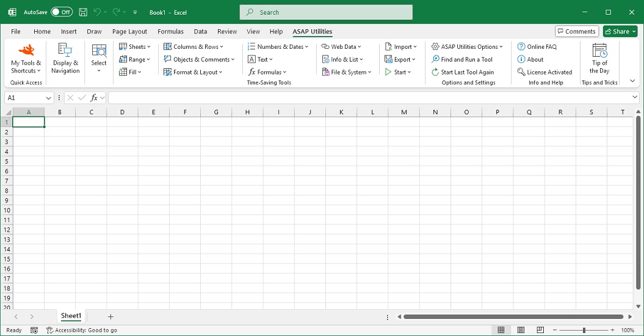The width and height of the screenshot is (644, 336).
Task: Open ASAP Utilities Options
Action: click(x=467, y=47)
